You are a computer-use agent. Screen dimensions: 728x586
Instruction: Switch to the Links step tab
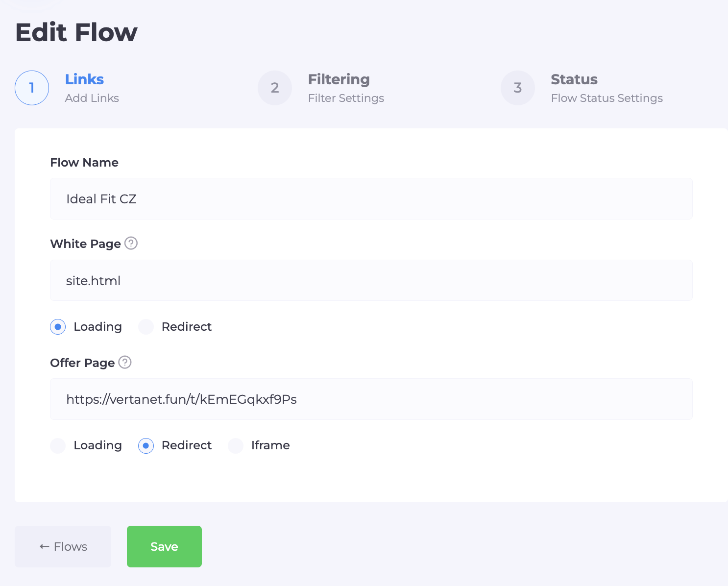[84, 79]
